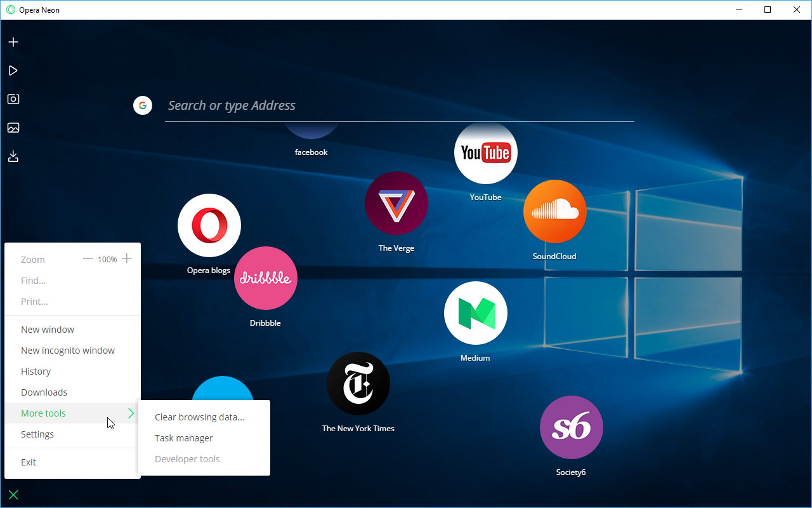Expand the More tools submenu arrow
Image resolution: width=812 pixels, height=508 pixels.
[x=131, y=413]
